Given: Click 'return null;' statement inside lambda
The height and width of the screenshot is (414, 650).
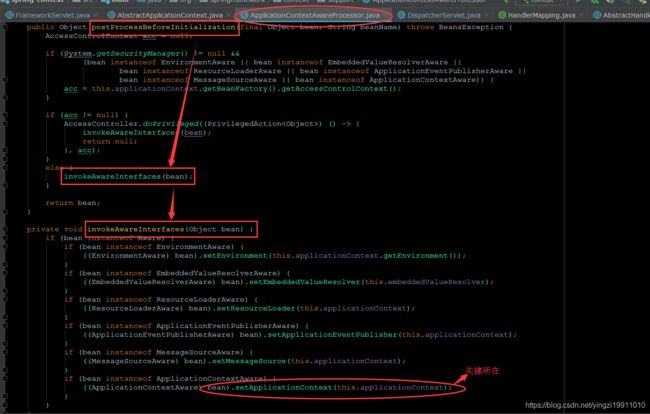Looking at the screenshot, I should click(110, 142).
